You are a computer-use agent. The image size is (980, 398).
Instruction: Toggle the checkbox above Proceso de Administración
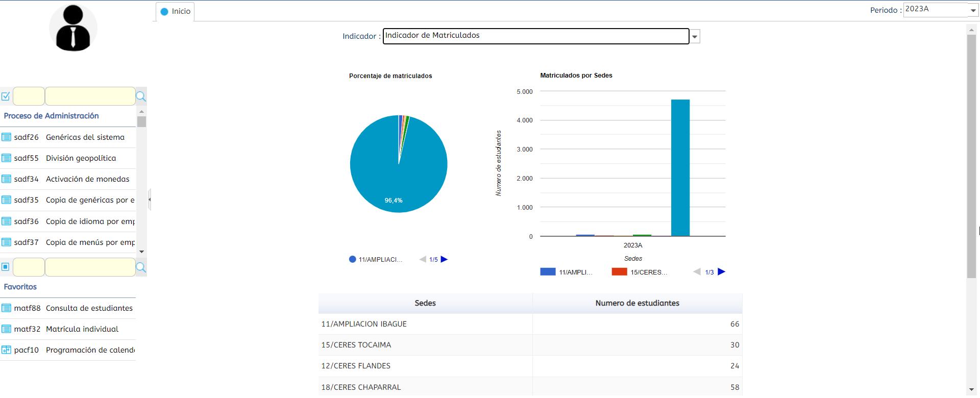(x=6, y=96)
